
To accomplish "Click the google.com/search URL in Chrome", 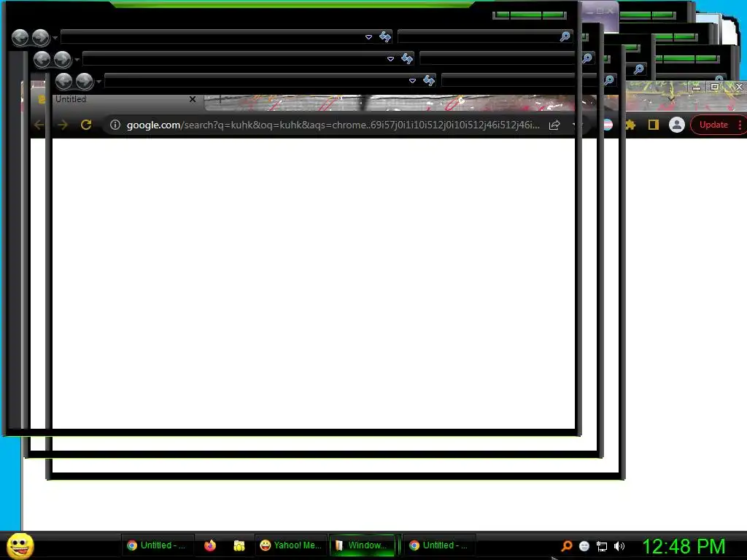I will [333, 125].
